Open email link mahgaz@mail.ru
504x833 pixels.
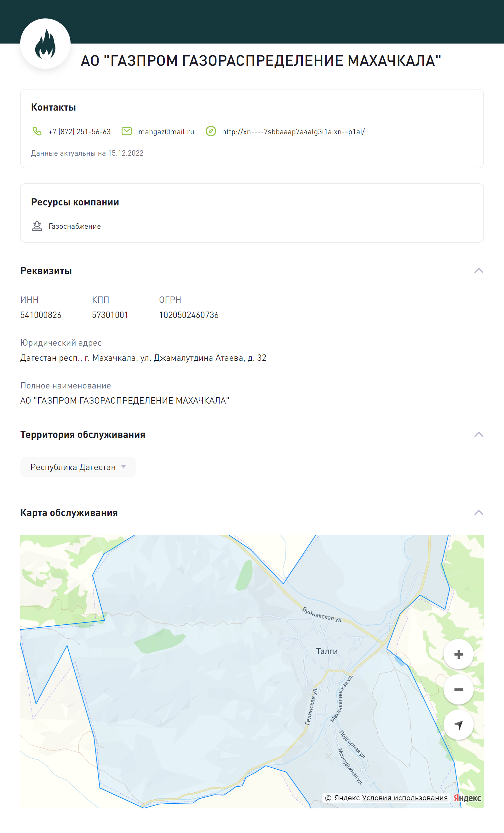(x=166, y=132)
